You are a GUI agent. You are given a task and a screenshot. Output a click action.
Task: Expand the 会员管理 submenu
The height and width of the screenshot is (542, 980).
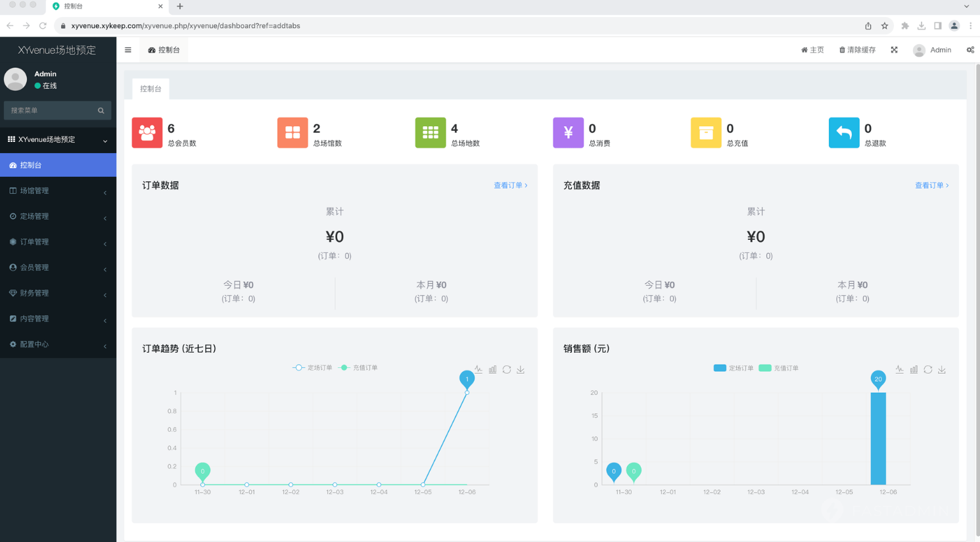(58, 267)
